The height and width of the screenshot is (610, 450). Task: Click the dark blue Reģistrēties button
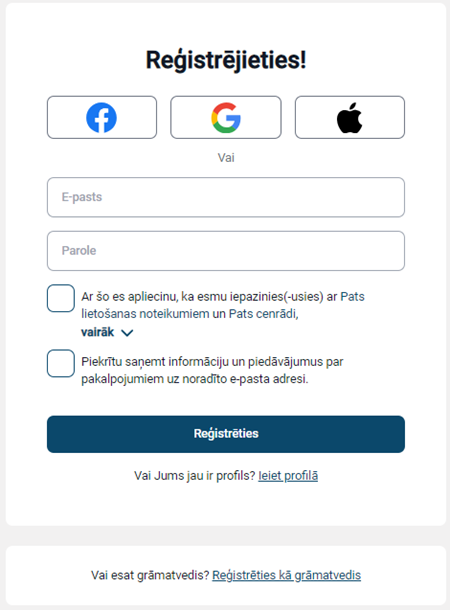[x=226, y=434]
